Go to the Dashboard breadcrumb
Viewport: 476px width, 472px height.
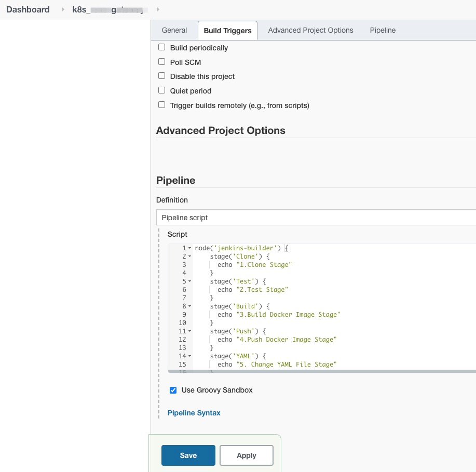pos(28,9)
